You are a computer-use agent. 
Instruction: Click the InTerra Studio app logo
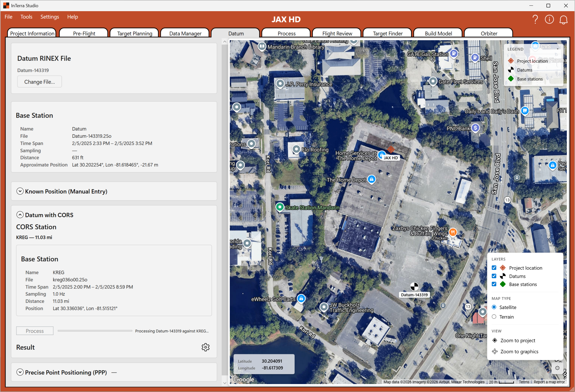click(x=6, y=5)
